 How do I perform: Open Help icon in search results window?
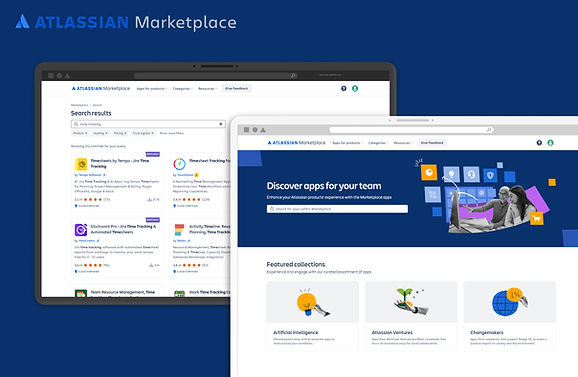click(x=344, y=88)
